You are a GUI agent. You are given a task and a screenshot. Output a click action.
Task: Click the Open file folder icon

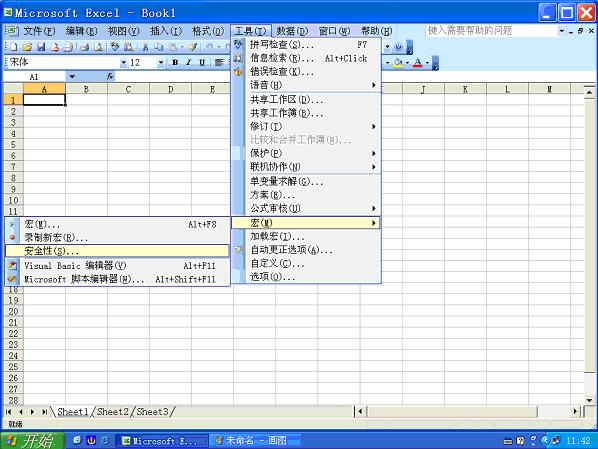point(27,47)
